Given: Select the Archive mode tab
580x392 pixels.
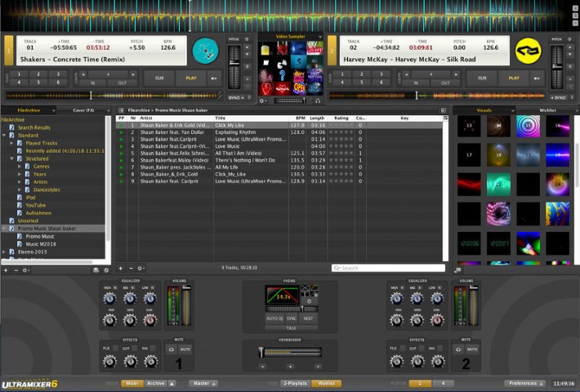Looking at the screenshot, I should pyautogui.click(x=156, y=383).
